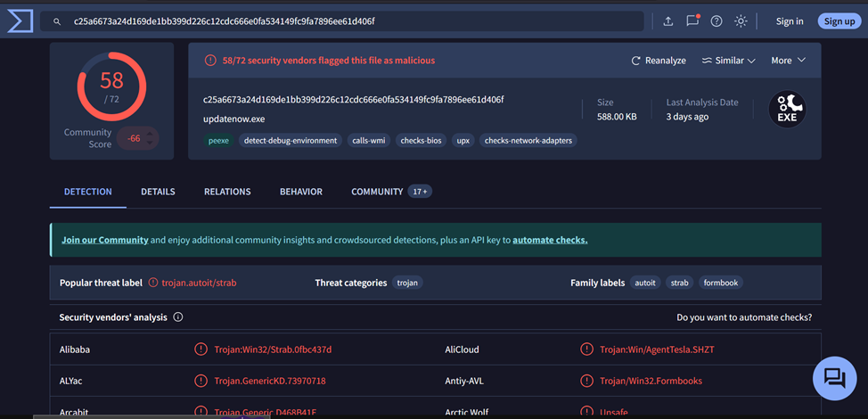Click the Security vendors' analysis info icon
Image resolution: width=868 pixels, height=419 pixels.
(x=177, y=317)
